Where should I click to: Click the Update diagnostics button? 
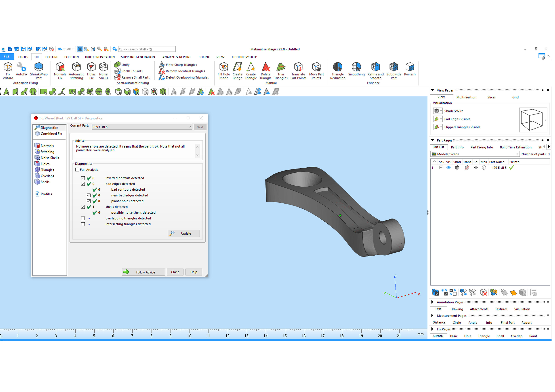coord(184,234)
